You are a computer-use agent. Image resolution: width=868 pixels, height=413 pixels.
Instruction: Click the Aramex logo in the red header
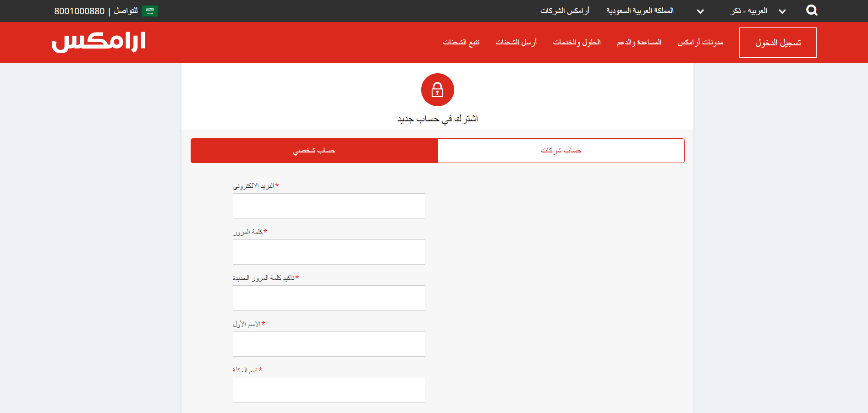click(98, 42)
